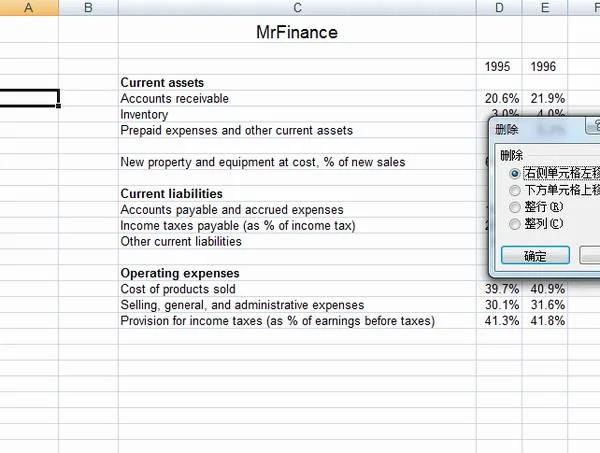Click the Accounts receivable cell
The image size is (600, 453).
click(175, 99)
